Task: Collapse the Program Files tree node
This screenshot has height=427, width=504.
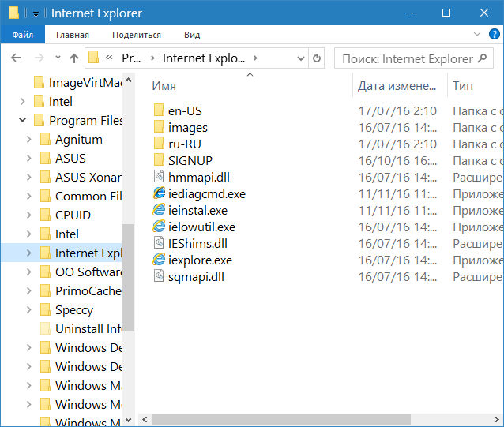Action: (x=22, y=121)
